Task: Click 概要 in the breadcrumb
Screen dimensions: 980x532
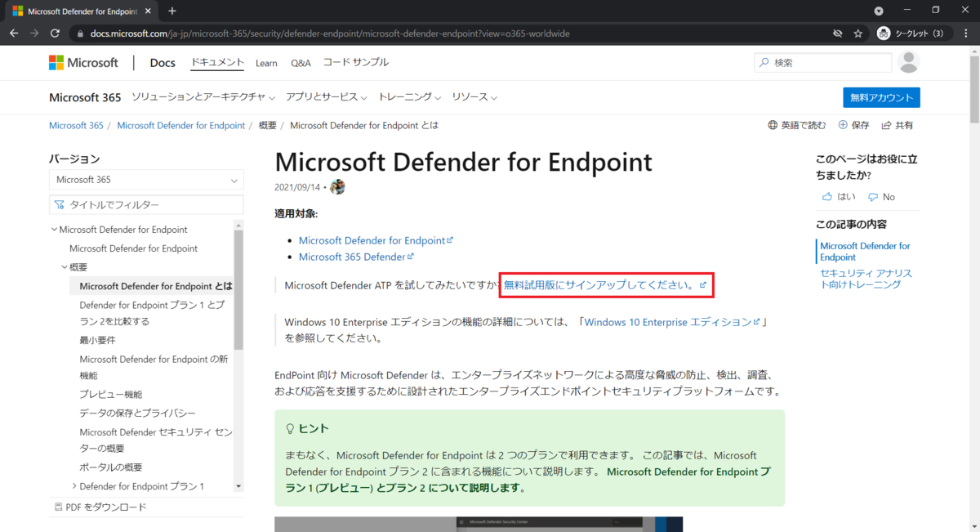Action: pos(268,125)
